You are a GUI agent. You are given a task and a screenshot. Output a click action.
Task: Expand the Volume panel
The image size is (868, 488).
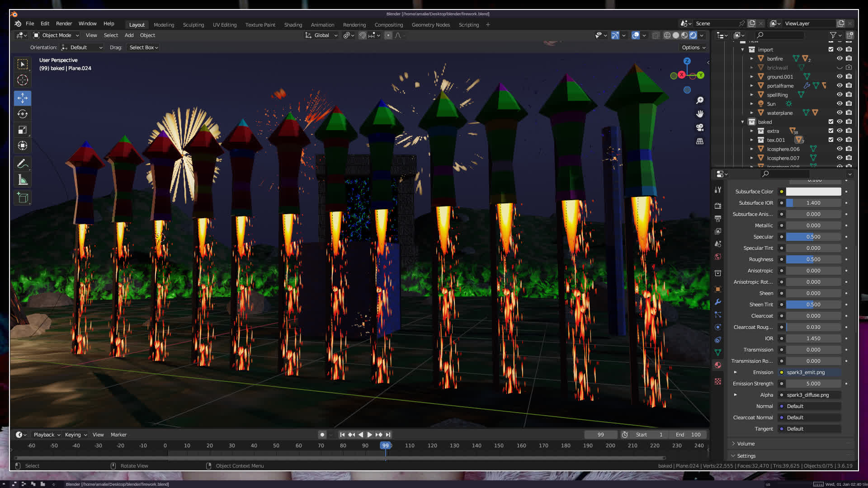click(x=746, y=444)
